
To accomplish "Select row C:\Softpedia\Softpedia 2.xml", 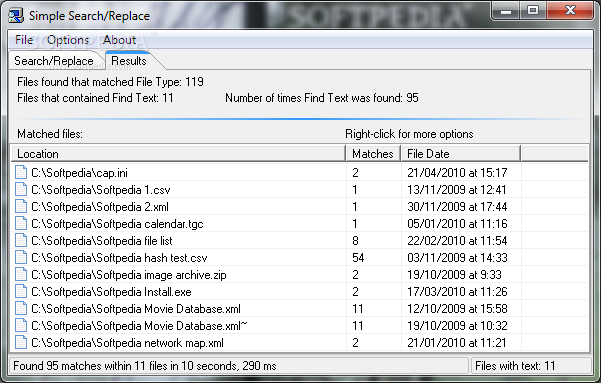I will coord(300,206).
